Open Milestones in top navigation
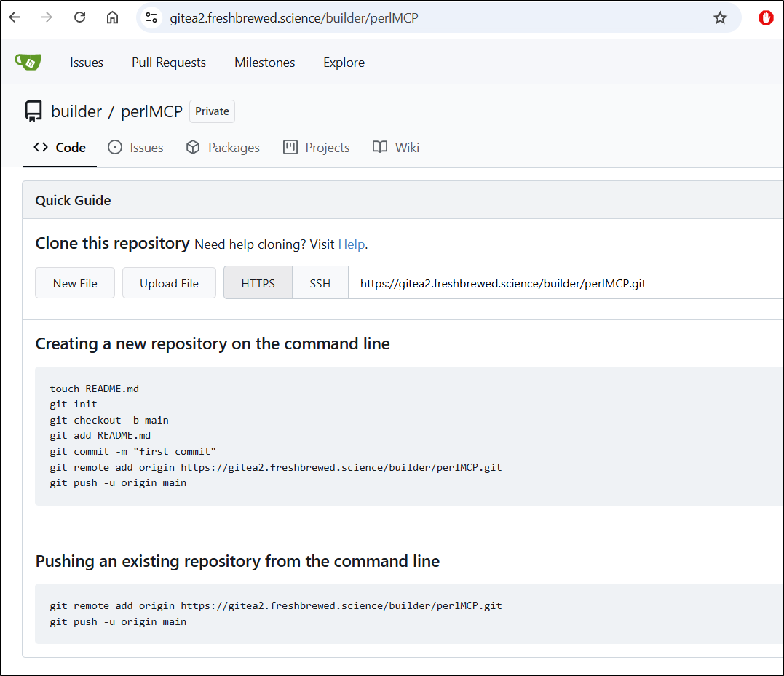 (264, 63)
